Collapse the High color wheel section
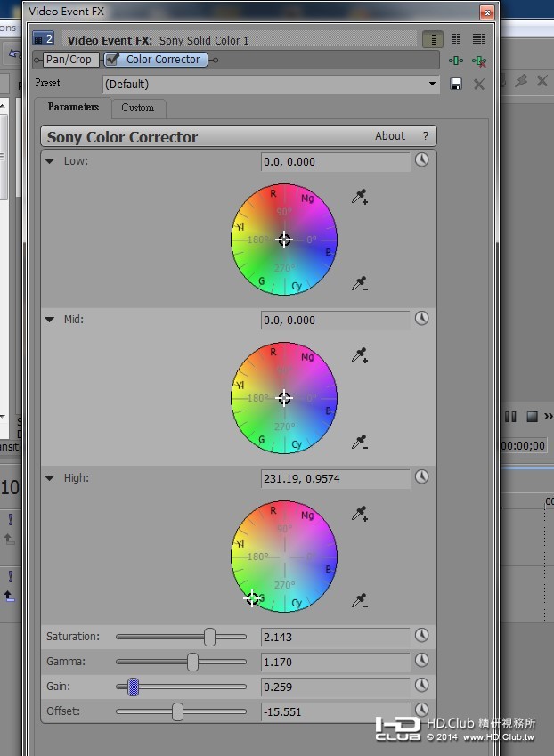 50,478
